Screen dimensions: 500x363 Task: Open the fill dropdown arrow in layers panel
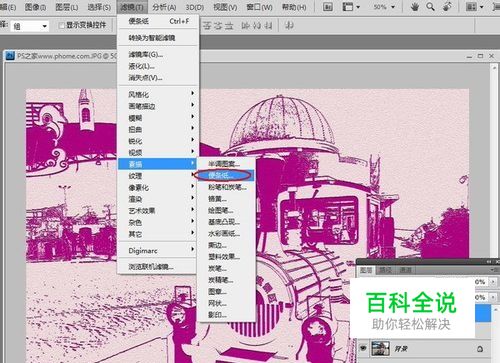pos(493,297)
